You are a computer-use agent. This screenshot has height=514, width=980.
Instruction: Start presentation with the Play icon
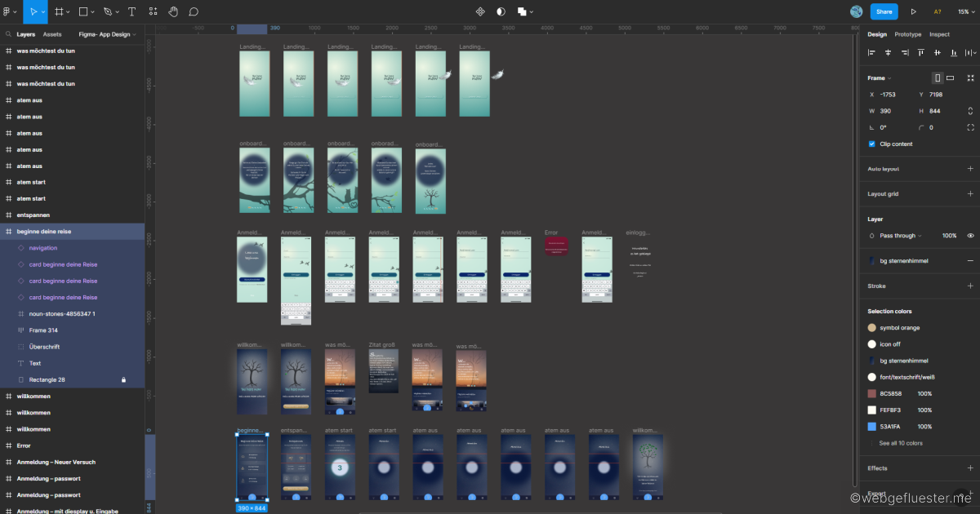click(x=913, y=11)
